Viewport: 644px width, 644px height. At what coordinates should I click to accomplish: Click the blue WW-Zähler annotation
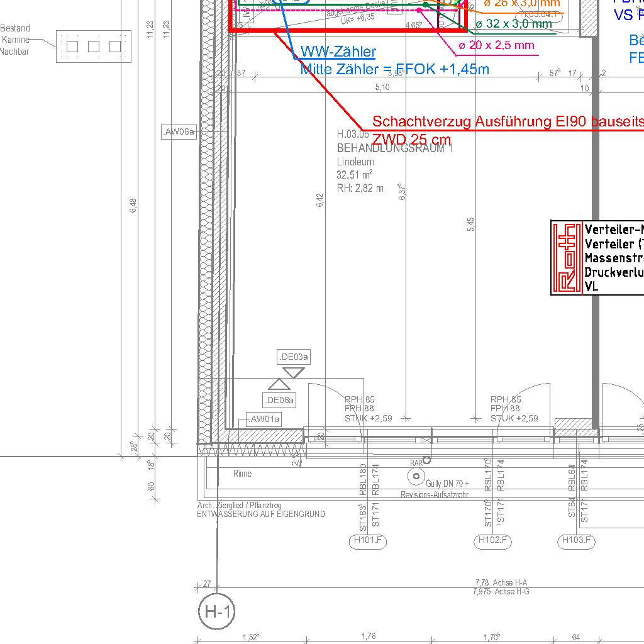tap(338, 52)
